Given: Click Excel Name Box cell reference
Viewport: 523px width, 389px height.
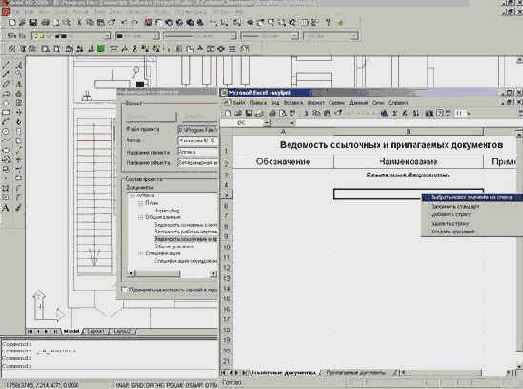Looking at the screenshot, I should click(x=242, y=123).
